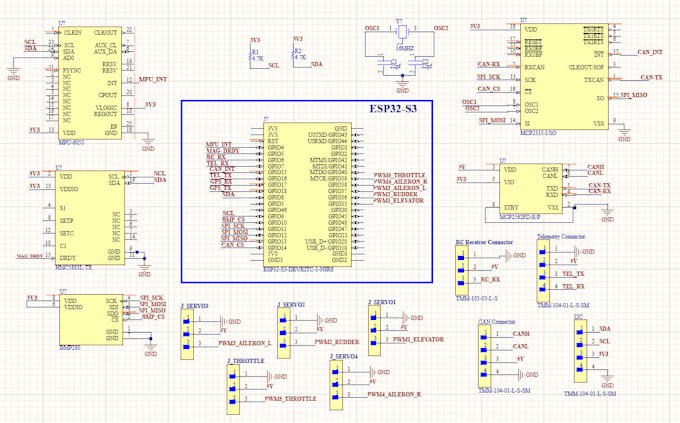Viewport: 680px width, 423px height.
Task: Select the HMC5883L-TR component label
Action: click(74, 268)
